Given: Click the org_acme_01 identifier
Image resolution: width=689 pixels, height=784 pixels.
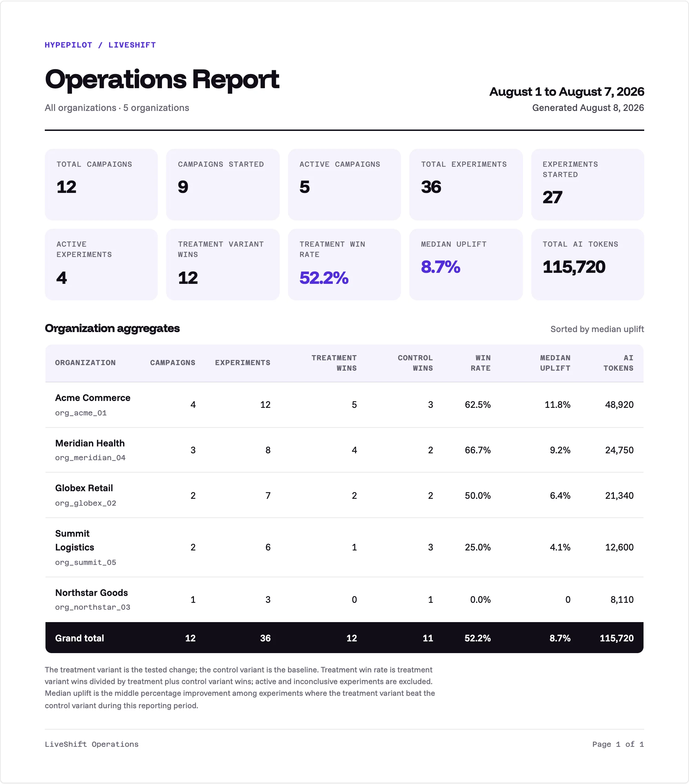Looking at the screenshot, I should (81, 413).
